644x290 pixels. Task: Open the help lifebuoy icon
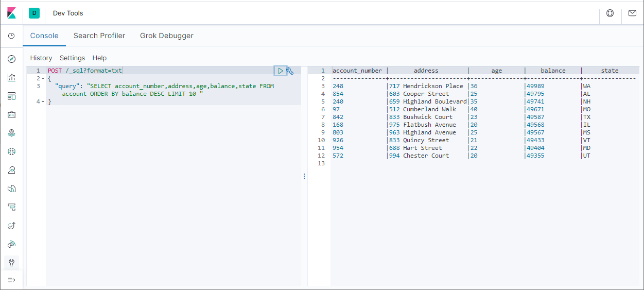pos(610,13)
